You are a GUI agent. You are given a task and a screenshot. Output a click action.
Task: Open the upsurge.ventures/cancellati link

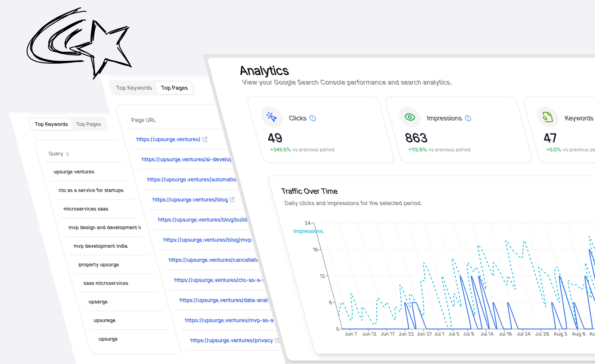click(x=213, y=260)
